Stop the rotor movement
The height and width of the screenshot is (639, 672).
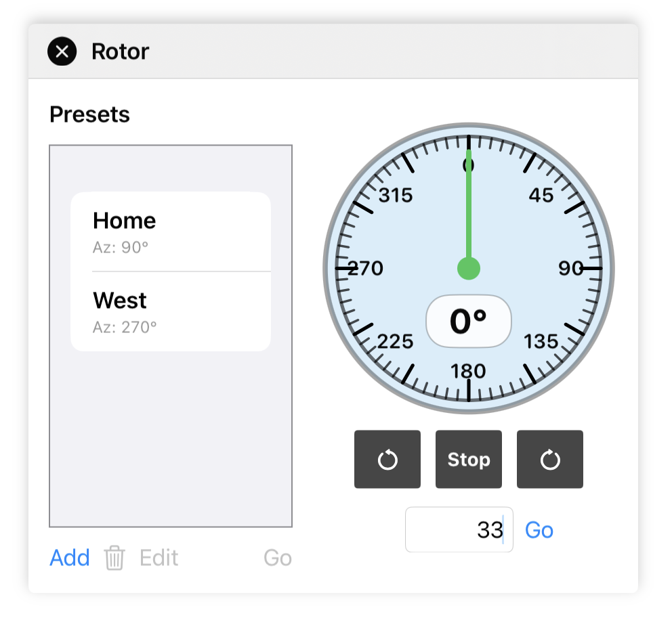468,460
